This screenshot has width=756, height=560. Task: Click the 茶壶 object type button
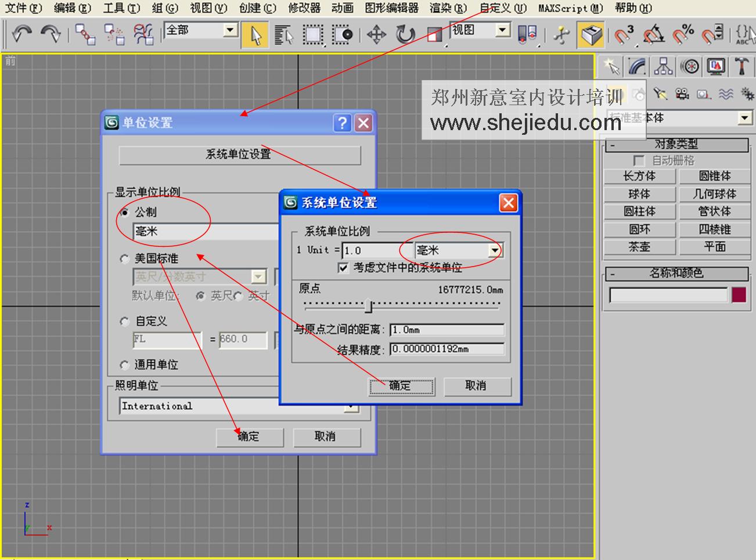[x=639, y=247]
